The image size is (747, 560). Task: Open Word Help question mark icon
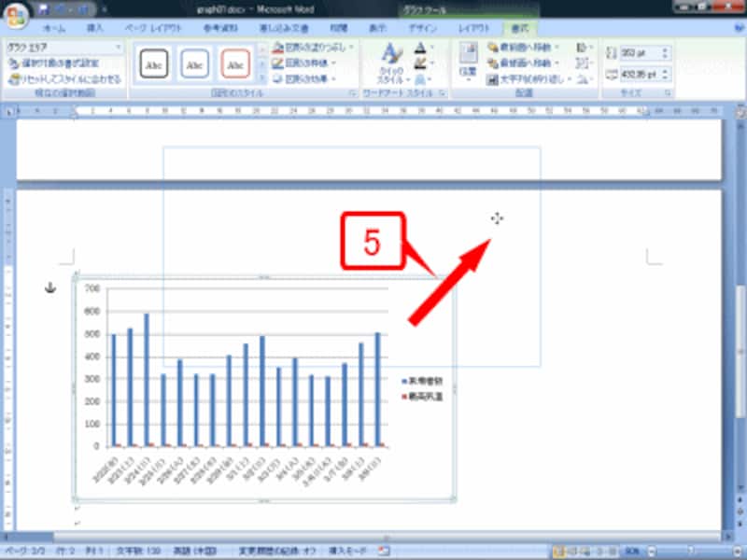740,29
